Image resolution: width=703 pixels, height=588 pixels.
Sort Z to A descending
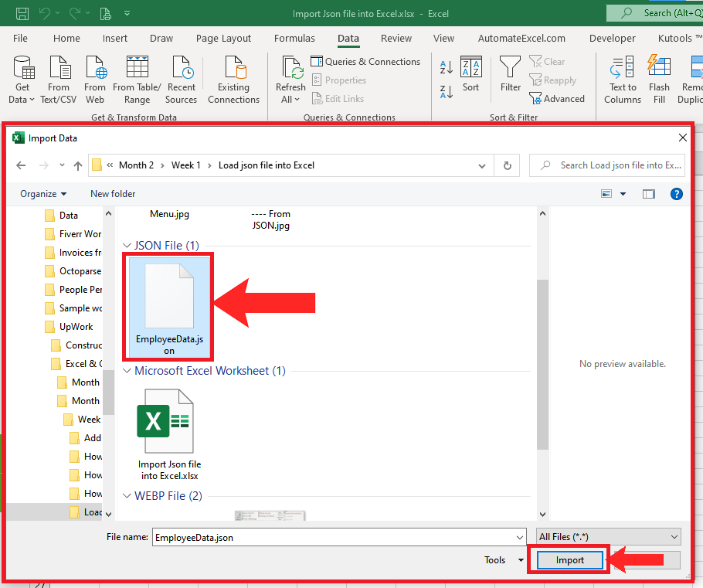click(446, 91)
